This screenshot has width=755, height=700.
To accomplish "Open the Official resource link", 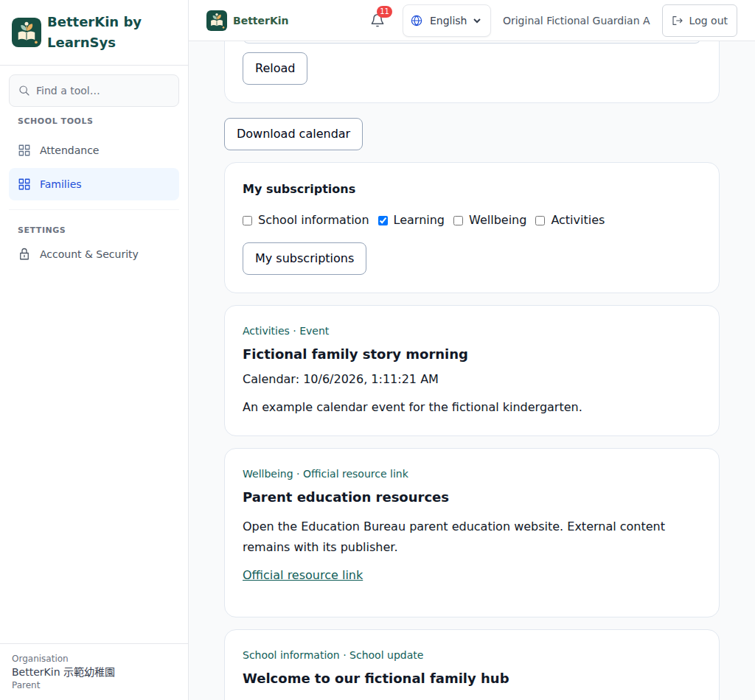I will coord(303,575).
